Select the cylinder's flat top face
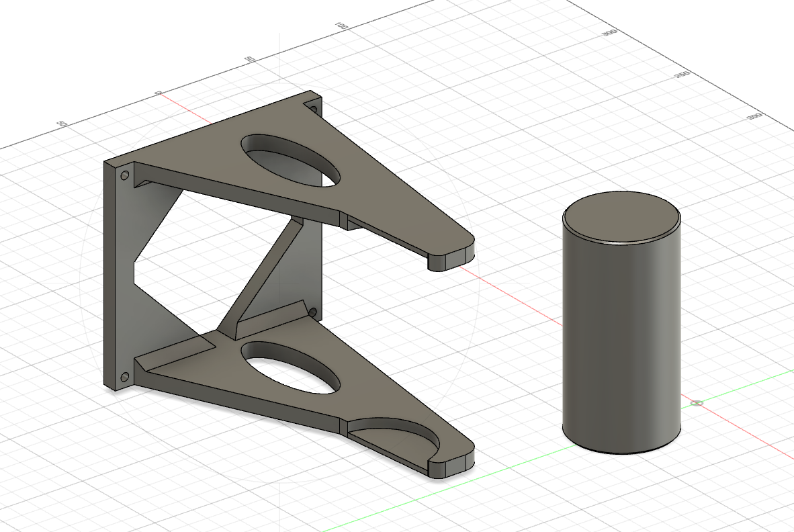 tap(622, 218)
